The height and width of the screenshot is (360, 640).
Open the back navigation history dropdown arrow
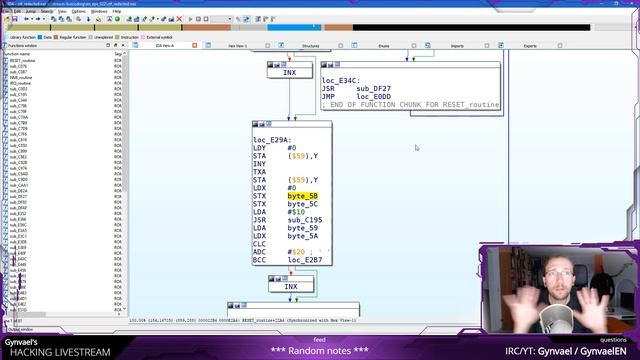32,19
